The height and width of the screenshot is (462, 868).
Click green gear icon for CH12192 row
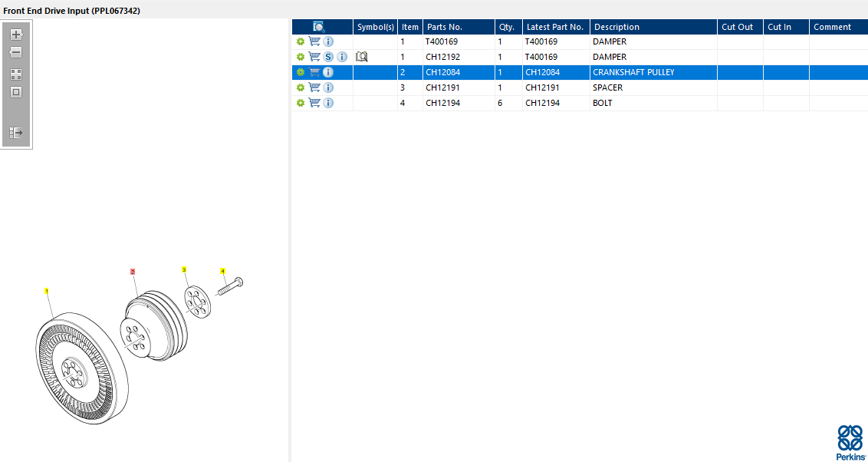click(x=301, y=57)
